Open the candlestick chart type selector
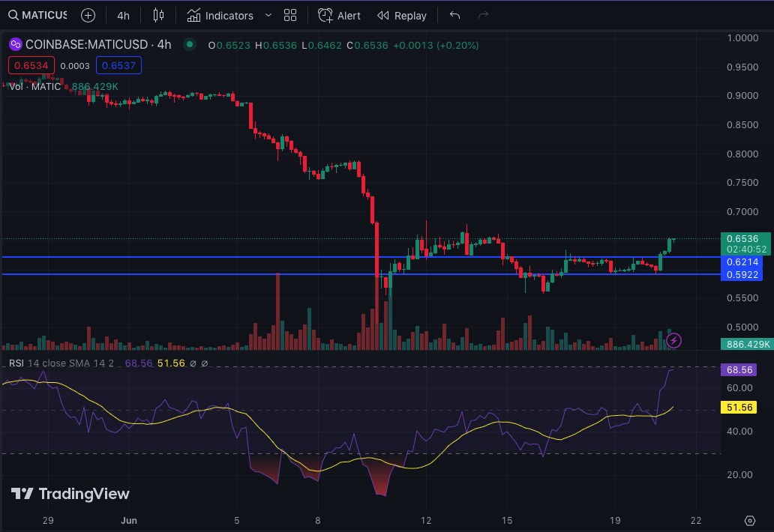This screenshot has width=774, height=532. coord(158,15)
